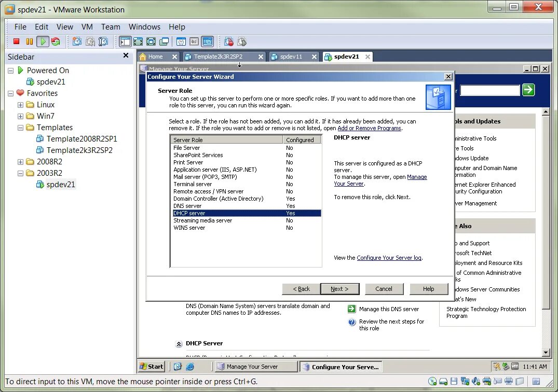Viewport: 558px width, 392px height.
Task: Click the floppy drive status bar icon
Action: coord(454,381)
